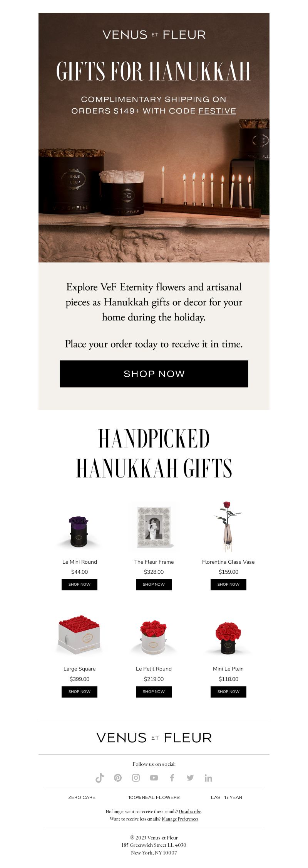Click the Fleur Frame product image
This screenshot has width=308, height=868.
[154, 527]
